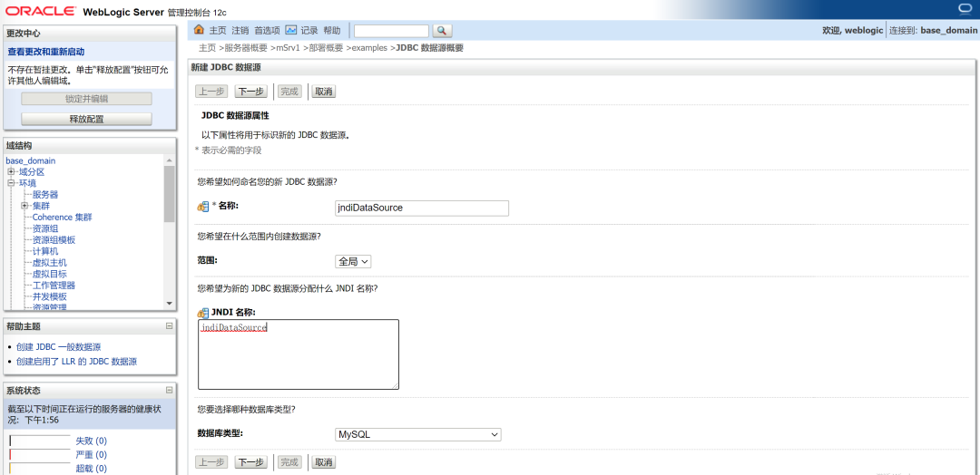Click the info icon next to 名称 label
The image size is (980, 475).
(x=202, y=207)
